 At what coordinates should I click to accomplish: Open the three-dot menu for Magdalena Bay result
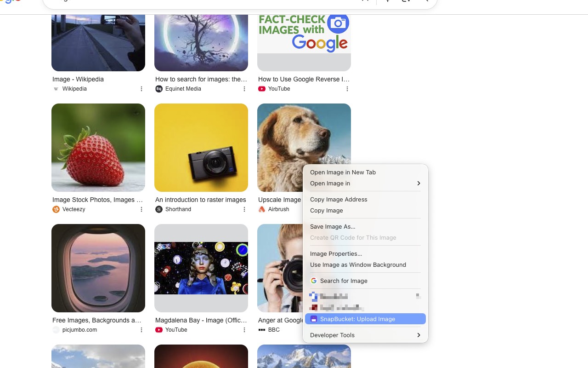pyautogui.click(x=244, y=330)
